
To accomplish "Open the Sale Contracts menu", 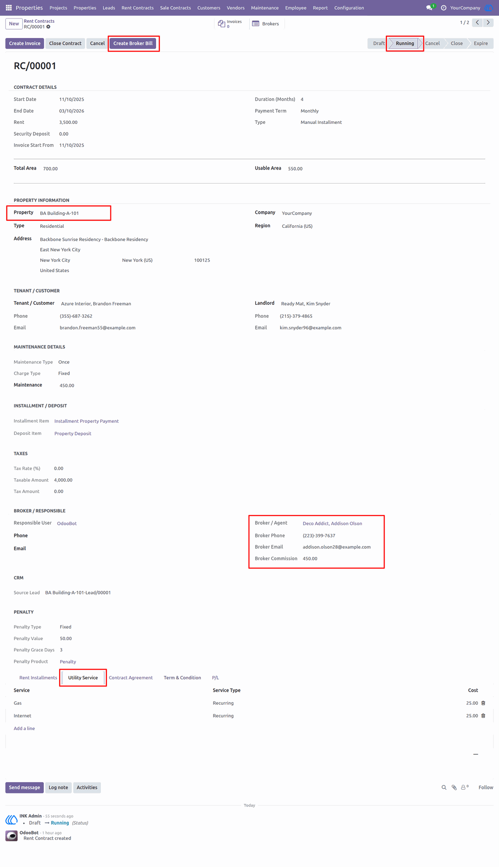I will tap(176, 8).
